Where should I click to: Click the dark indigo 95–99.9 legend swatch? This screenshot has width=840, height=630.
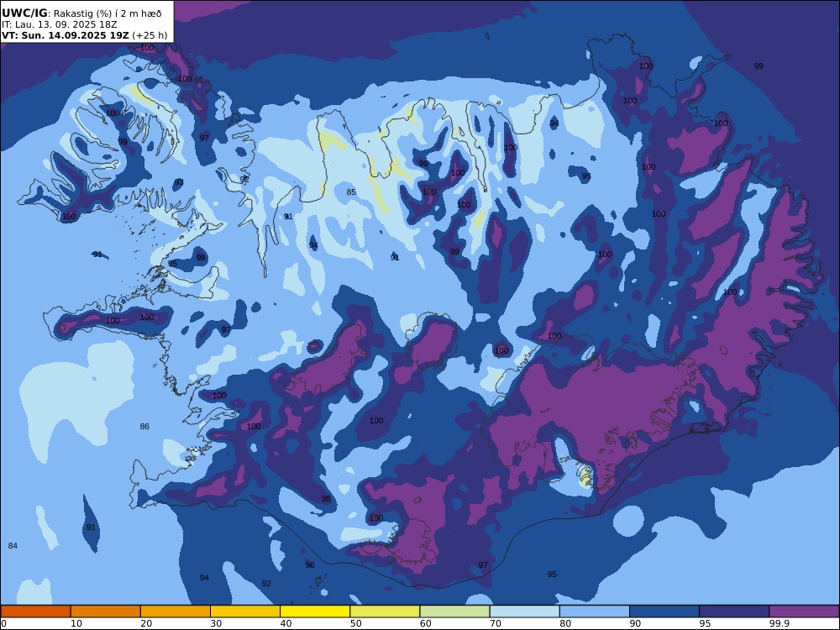coord(734,612)
